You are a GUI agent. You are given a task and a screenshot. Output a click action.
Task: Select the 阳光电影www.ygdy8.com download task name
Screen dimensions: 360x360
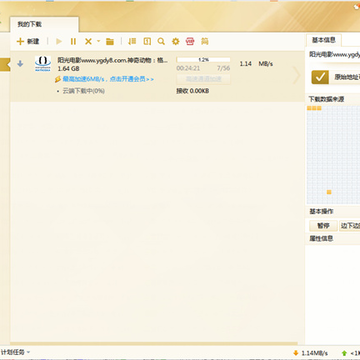[x=113, y=60]
